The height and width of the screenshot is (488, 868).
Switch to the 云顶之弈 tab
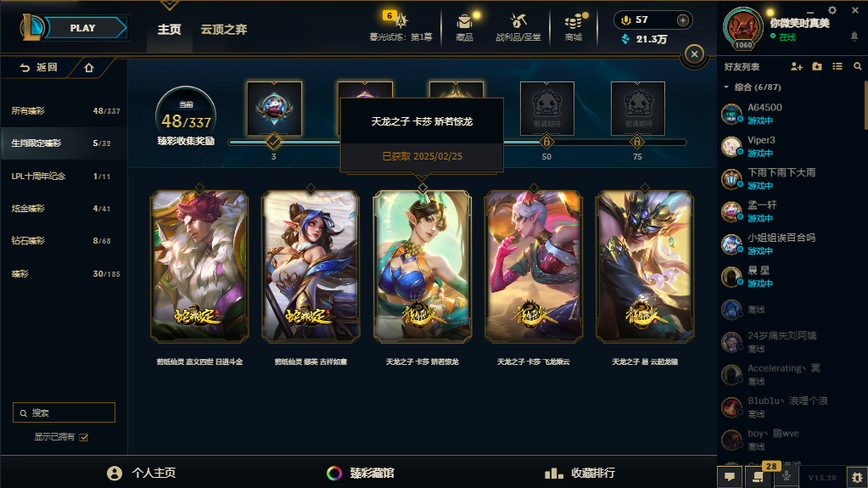coord(224,30)
